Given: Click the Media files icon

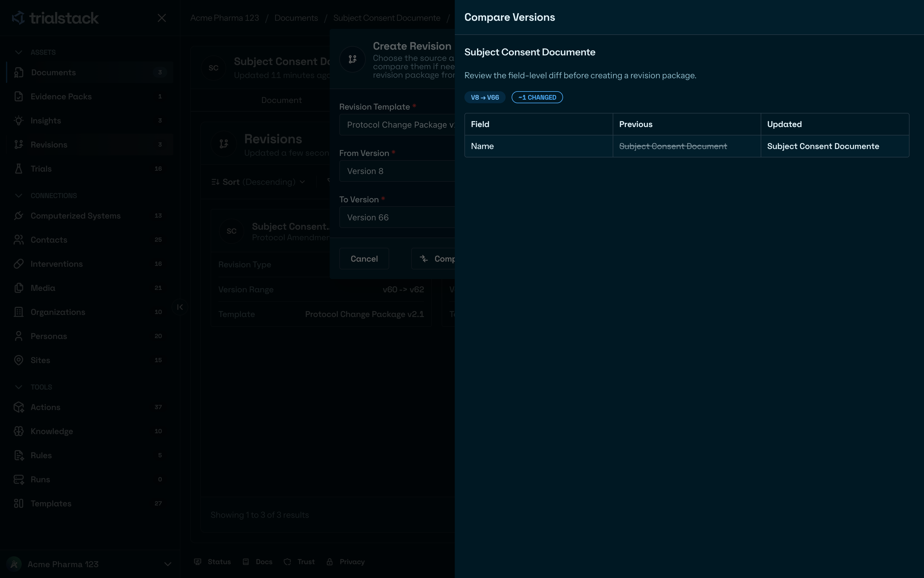Looking at the screenshot, I should pyautogui.click(x=19, y=288).
